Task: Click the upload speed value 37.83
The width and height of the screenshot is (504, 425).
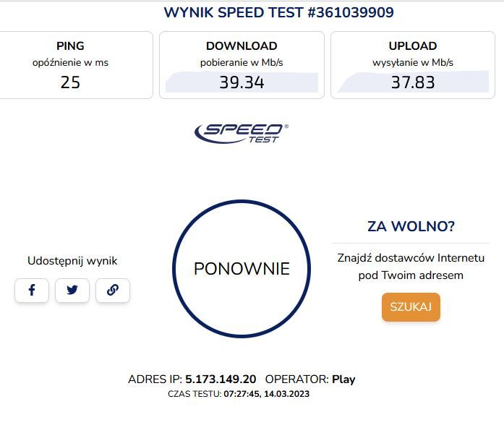Action: [413, 82]
